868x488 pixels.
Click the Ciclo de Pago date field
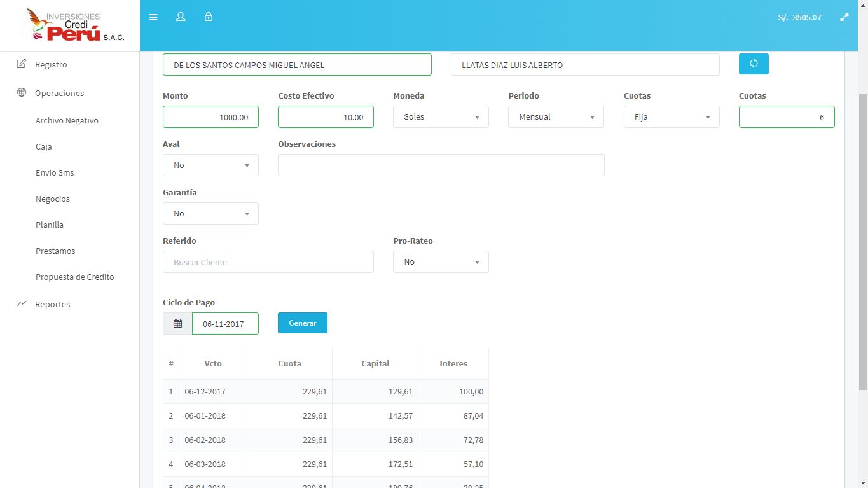225,323
